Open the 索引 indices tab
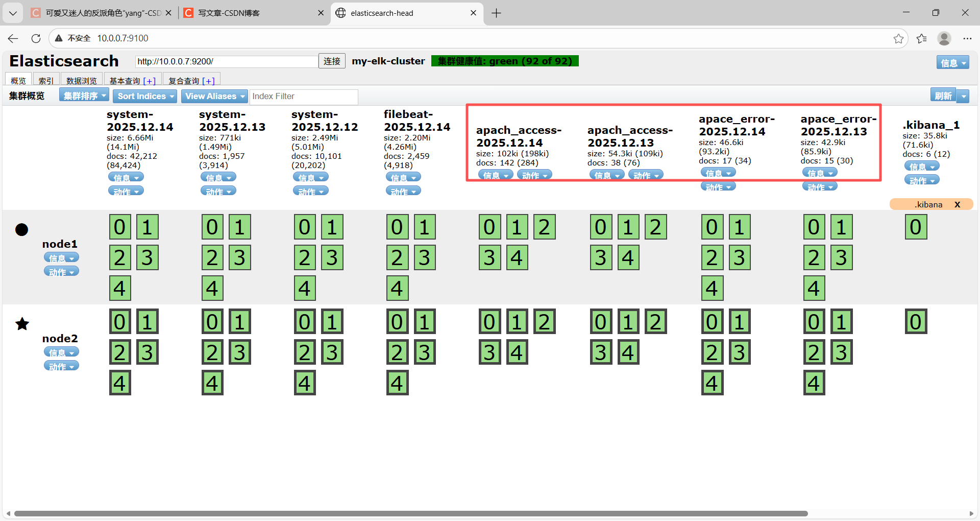The image size is (980, 521). [x=46, y=80]
